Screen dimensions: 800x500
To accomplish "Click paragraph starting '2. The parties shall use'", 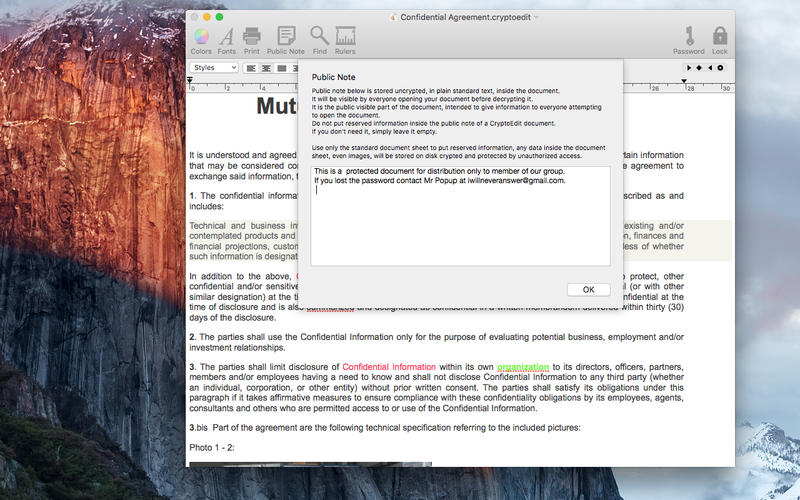I will 436,342.
